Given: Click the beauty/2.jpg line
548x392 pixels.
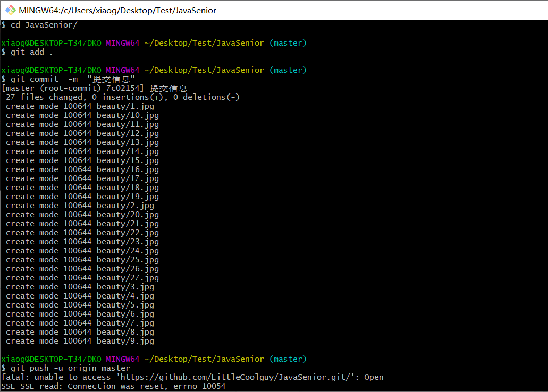Looking at the screenshot, I should coord(80,206).
